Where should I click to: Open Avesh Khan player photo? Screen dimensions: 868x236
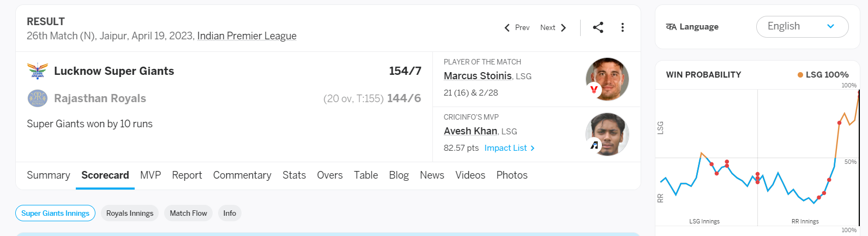point(607,134)
